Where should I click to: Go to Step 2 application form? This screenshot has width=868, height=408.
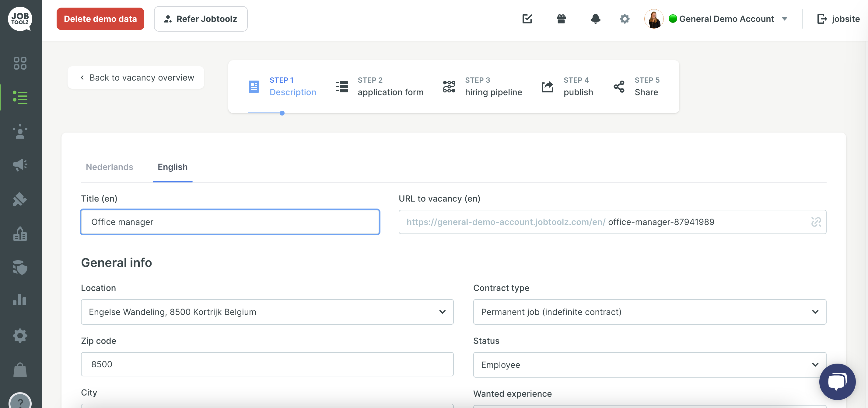[x=380, y=87]
